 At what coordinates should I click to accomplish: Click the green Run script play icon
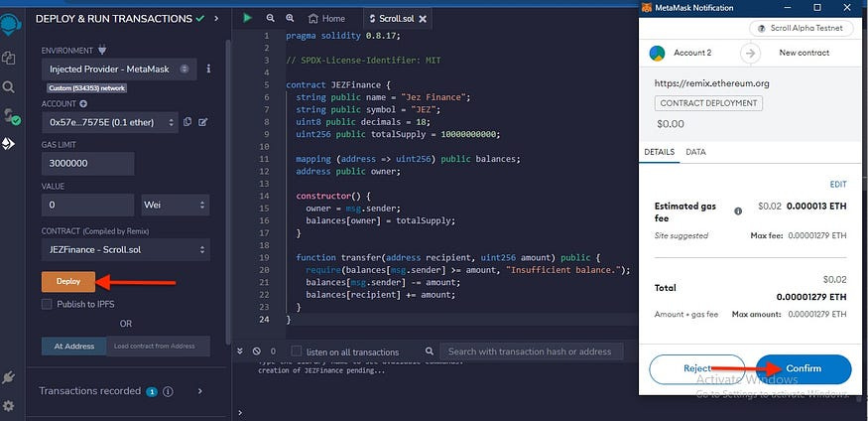tap(247, 18)
